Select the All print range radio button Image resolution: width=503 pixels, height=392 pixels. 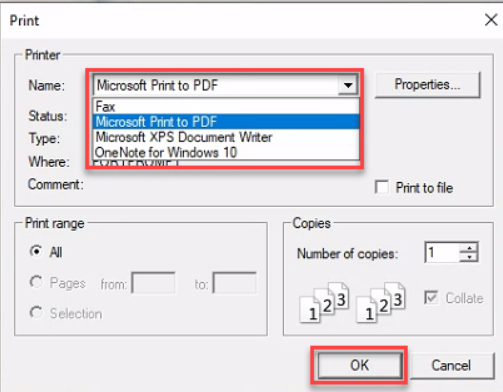click(x=36, y=251)
